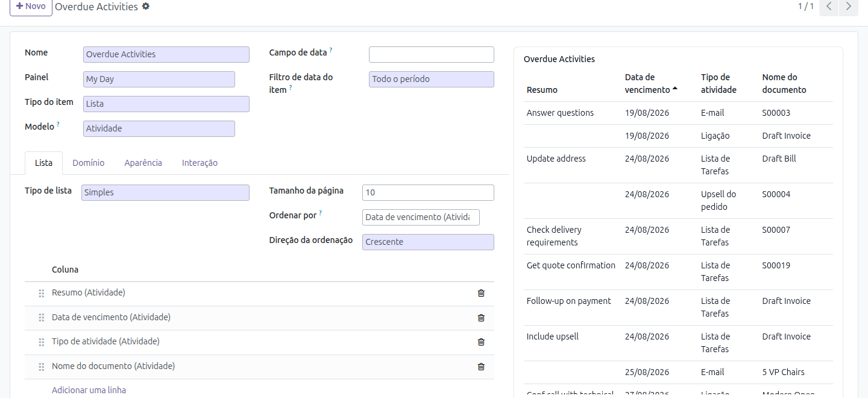Show help tooltip for Ordenar por
The height and width of the screenshot is (398, 868).
tap(321, 213)
